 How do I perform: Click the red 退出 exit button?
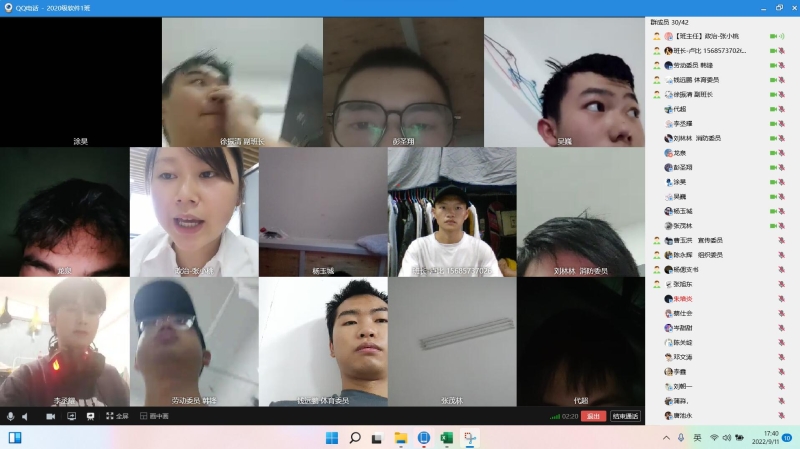tap(594, 416)
